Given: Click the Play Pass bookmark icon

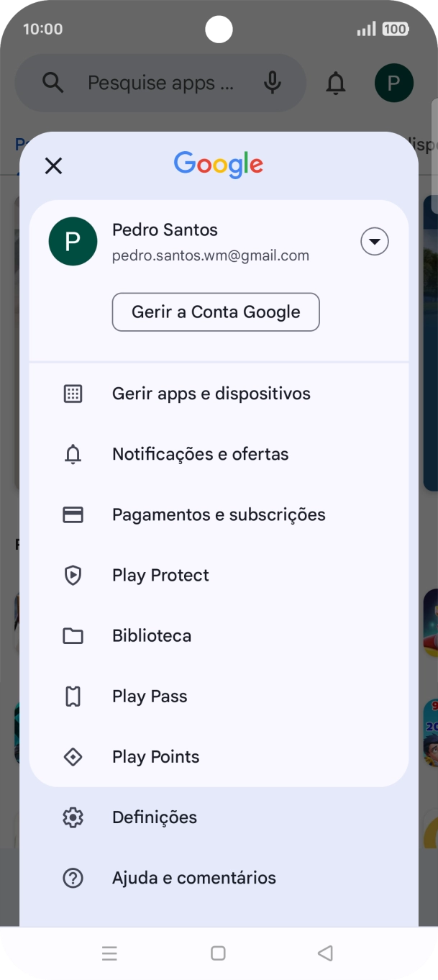Looking at the screenshot, I should pyautogui.click(x=73, y=696).
